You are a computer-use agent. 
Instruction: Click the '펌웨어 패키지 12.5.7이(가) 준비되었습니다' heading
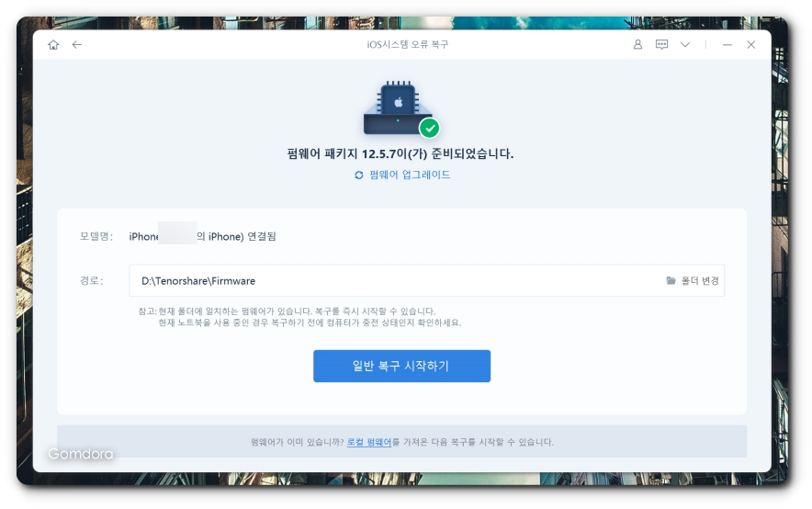tap(400, 153)
